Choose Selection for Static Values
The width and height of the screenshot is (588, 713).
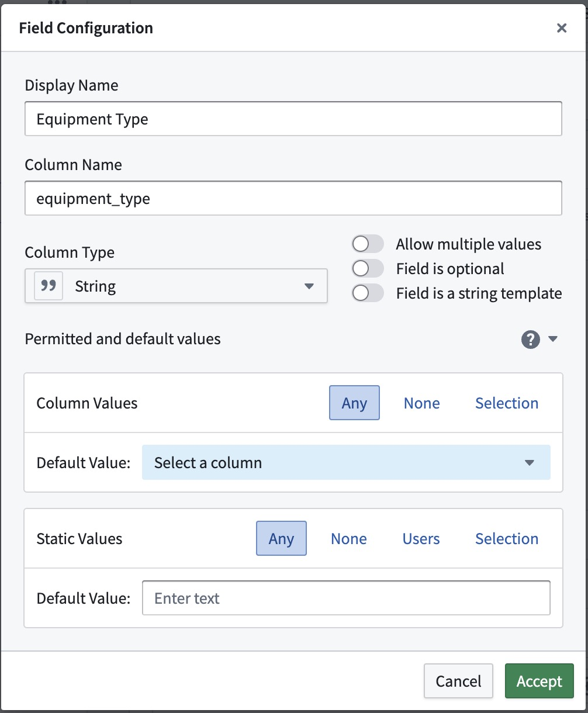click(507, 538)
